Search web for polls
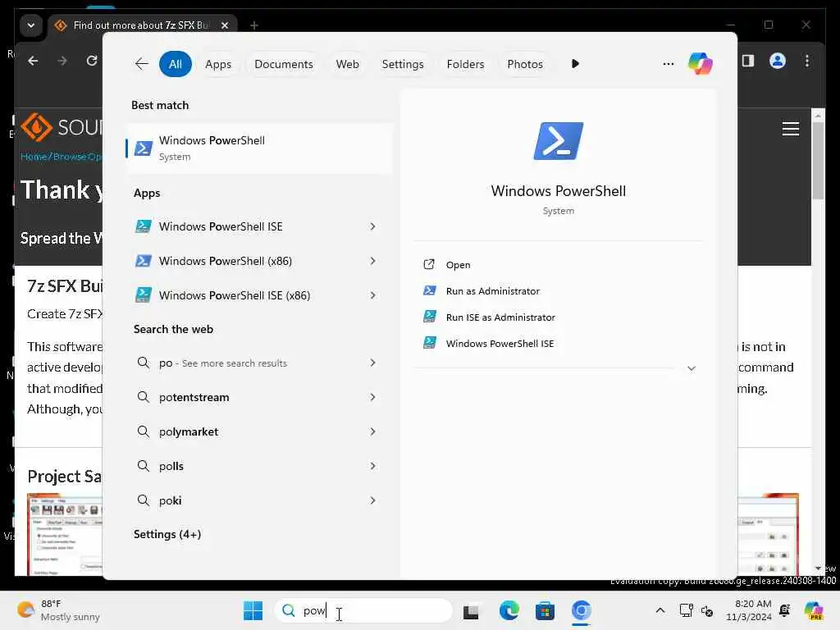This screenshot has width=840, height=630. pos(259,466)
